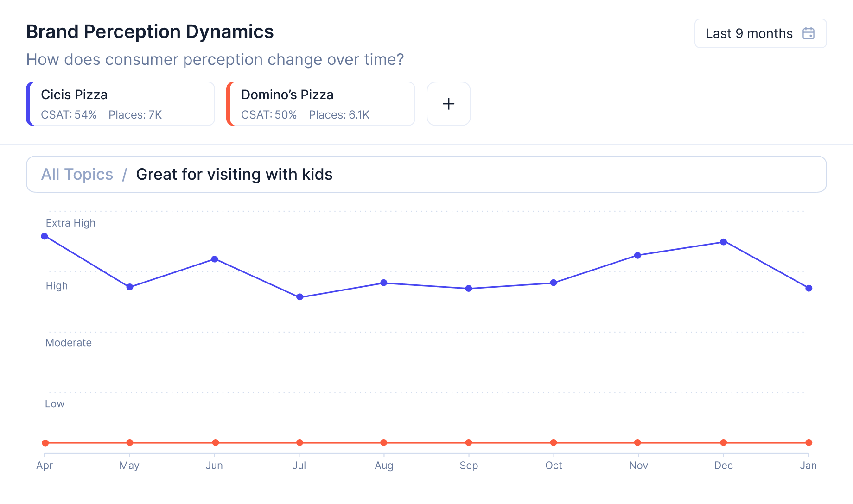Click Domino's May data point
Viewport: 853px width, 504px height.
(130, 442)
